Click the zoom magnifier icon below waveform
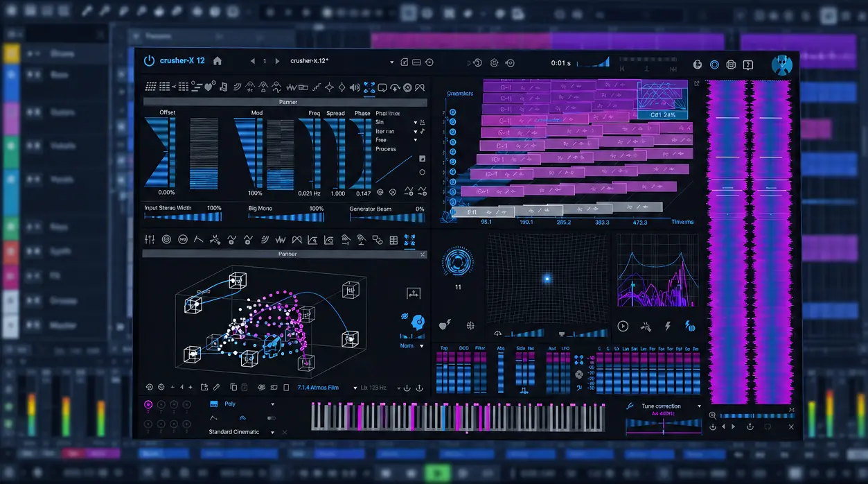 click(x=712, y=415)
